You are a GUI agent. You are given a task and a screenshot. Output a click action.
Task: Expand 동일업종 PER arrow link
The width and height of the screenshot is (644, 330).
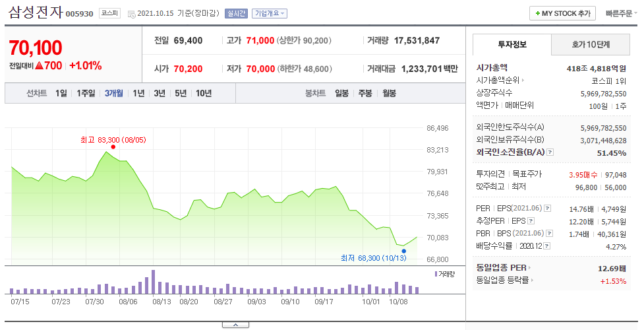pyautogui.click(x=504, y=268)
